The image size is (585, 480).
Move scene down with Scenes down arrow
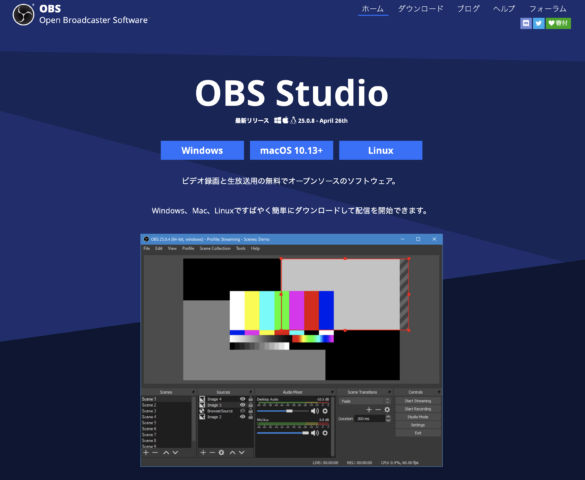coord(175,452)
